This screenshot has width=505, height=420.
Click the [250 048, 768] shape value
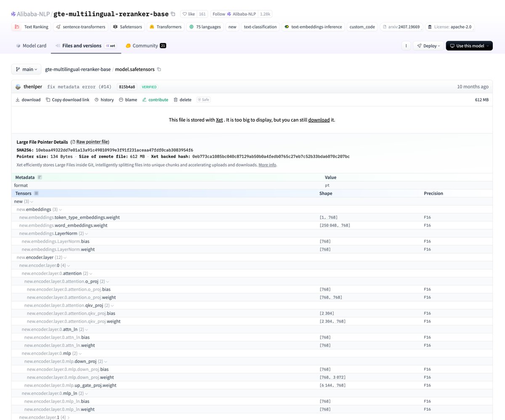[x=335, y=225]
